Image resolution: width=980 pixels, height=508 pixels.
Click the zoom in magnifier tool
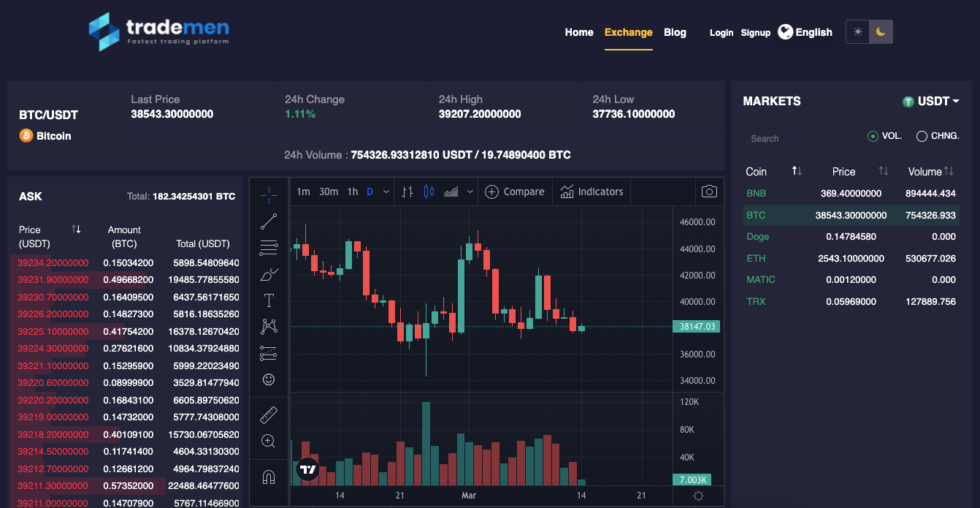tap(269, 441)
